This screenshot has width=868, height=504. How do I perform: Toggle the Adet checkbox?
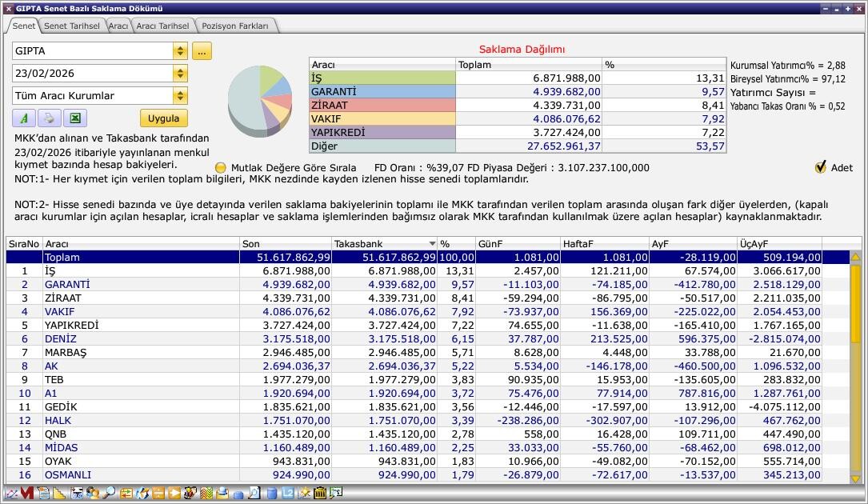820,167
